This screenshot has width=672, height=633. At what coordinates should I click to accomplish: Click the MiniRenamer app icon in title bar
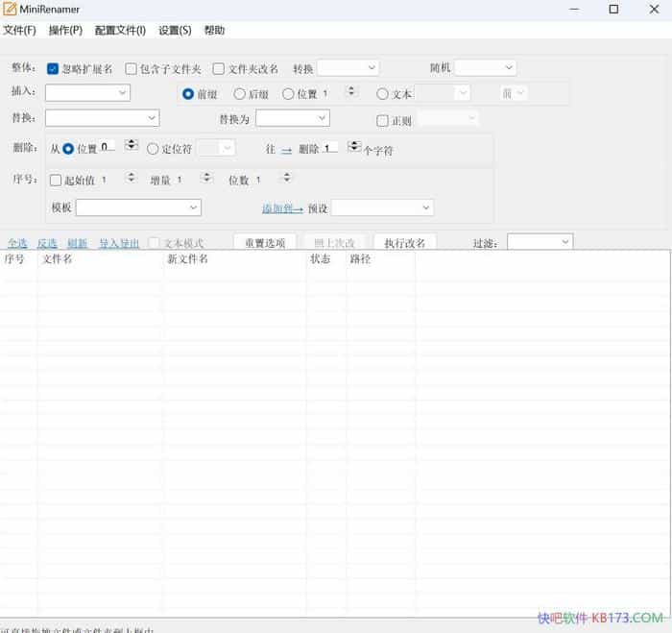point(10,10)
